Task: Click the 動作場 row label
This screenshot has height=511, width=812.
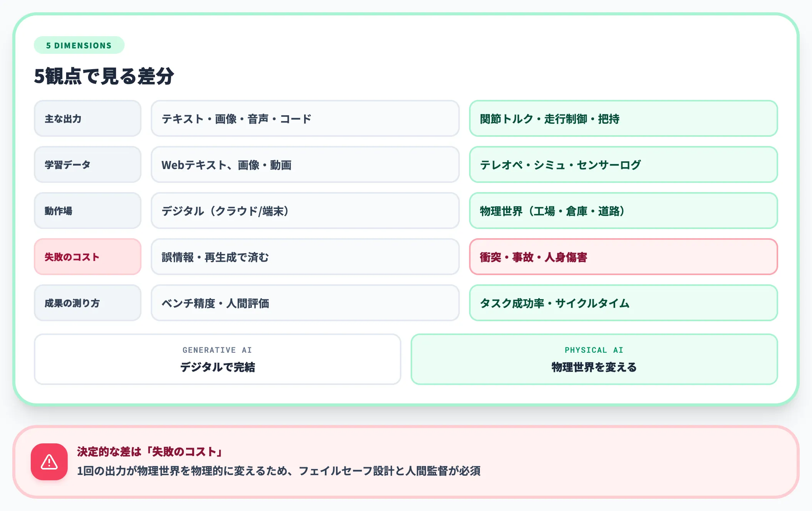Action: (x=88, y=211)
